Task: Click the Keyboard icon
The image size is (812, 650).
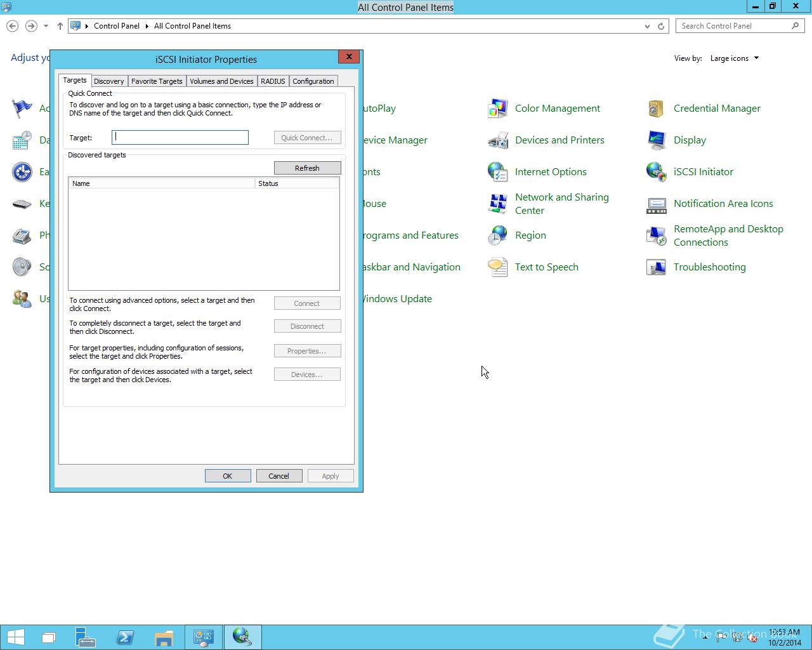Action: [x=22, y=204]
